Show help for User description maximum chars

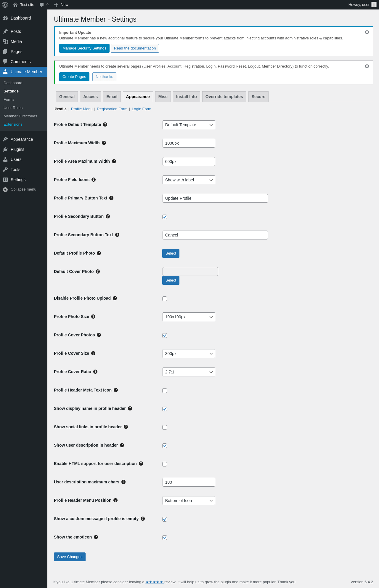click(x=123, y=482)
